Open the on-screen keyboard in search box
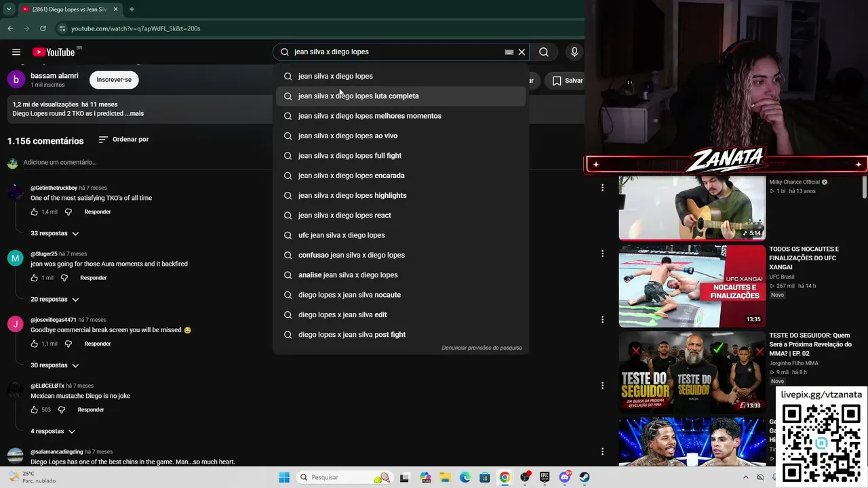Image resolution: width=868 pixels, height=488 pixels. 509,52
